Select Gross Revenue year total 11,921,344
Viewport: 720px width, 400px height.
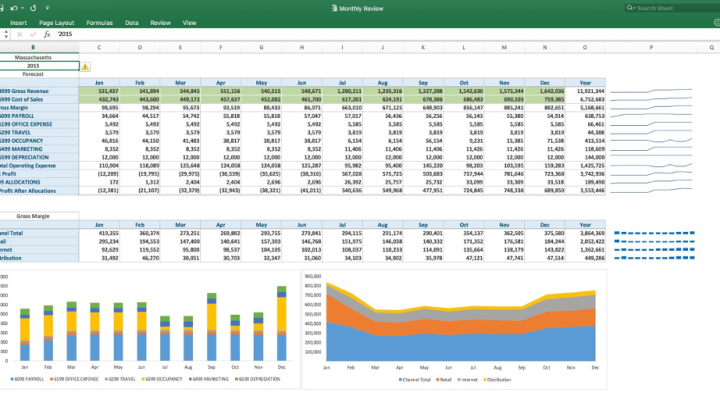[585, 91]
